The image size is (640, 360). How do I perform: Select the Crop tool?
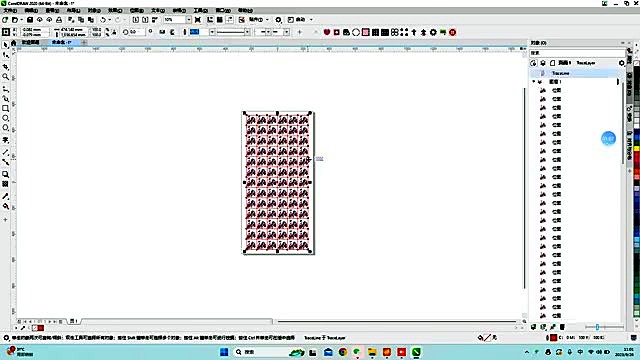pyautogui.click(x=5, y=67)
